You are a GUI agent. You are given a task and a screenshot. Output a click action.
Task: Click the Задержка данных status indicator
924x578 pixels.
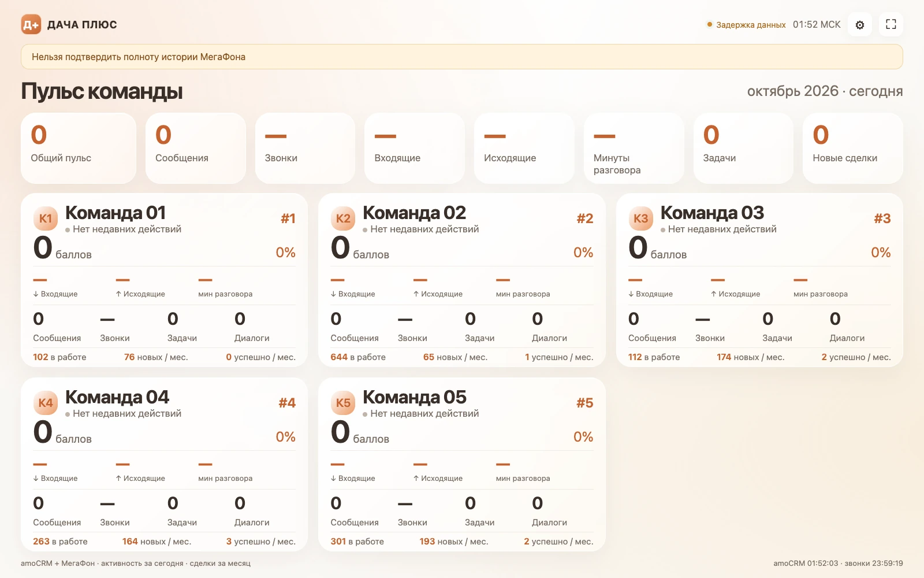click(746, 25)
